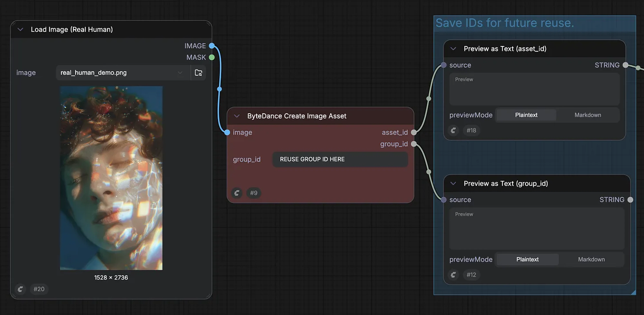Click the #9 node ID badge

tap(254, 193)
